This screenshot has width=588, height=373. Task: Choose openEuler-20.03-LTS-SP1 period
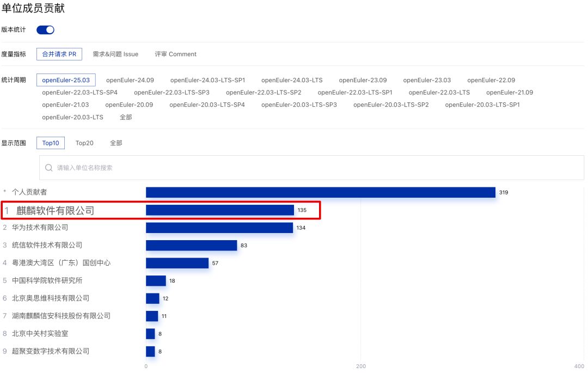point(482,105)
